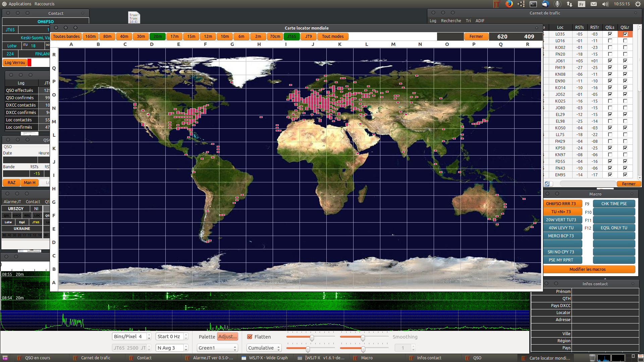Open the sound volume indicator

pos(605,4)
